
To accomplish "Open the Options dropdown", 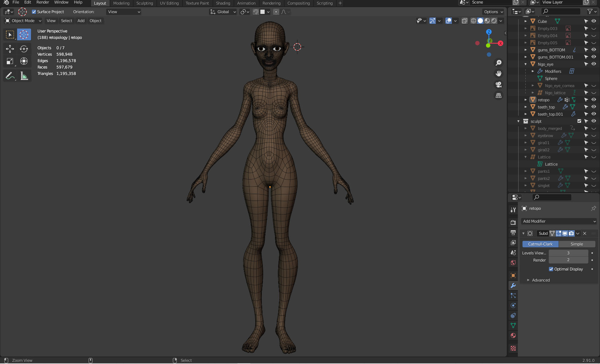I will tap(494, 12).
